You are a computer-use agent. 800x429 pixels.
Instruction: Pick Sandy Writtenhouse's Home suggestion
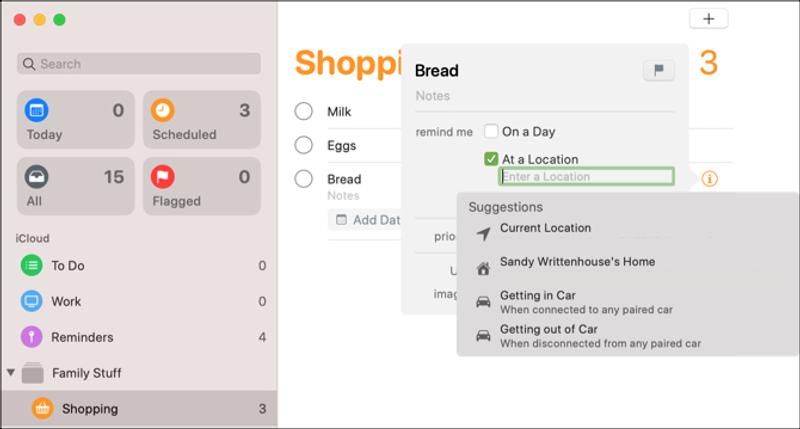pos(577,263)
